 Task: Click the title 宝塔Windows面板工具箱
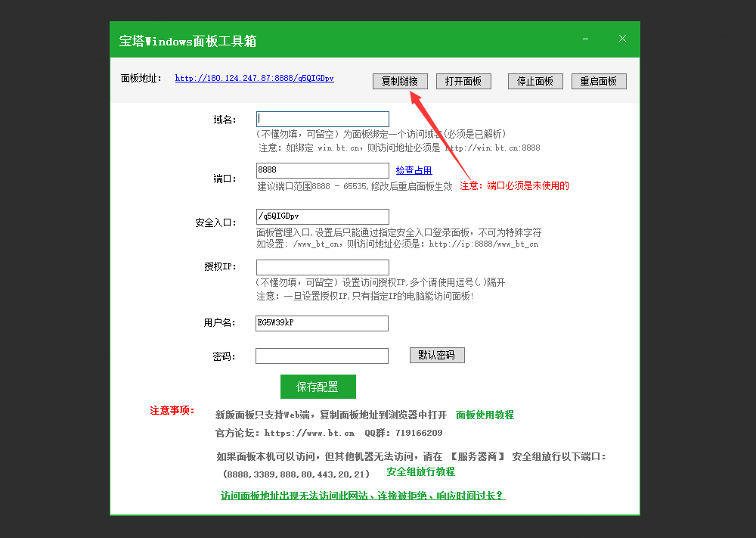187,41
